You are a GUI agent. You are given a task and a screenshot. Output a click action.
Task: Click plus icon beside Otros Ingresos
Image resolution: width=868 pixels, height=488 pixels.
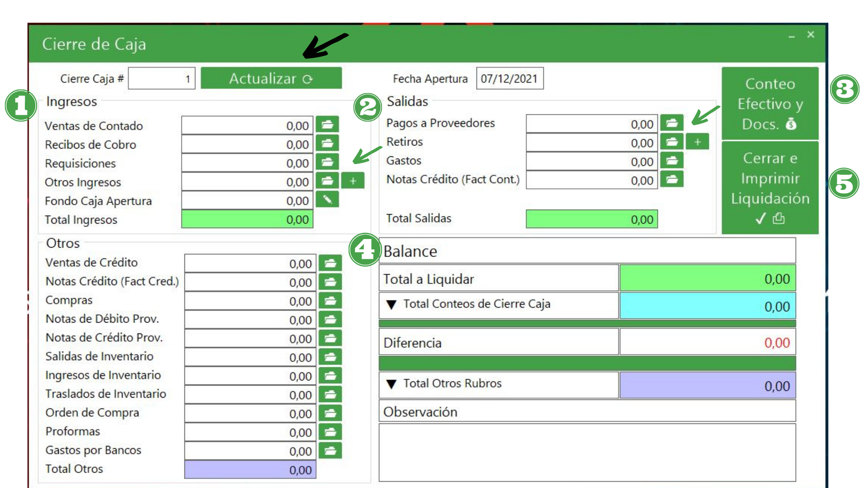coord(353,181)
